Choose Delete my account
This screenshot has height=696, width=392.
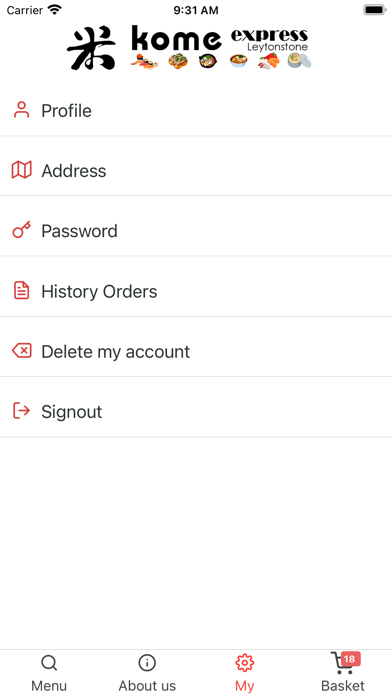pos(196,352)
